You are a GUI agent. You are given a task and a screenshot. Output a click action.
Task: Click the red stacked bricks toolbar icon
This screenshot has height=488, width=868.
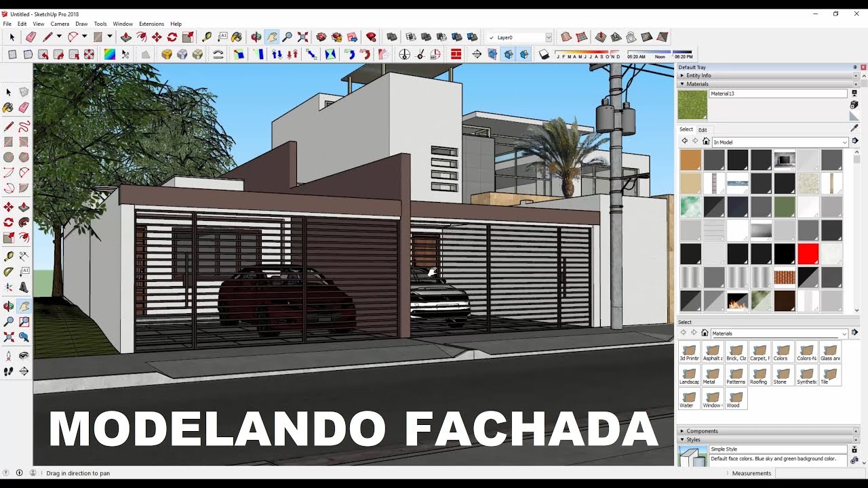click(456, 54)
